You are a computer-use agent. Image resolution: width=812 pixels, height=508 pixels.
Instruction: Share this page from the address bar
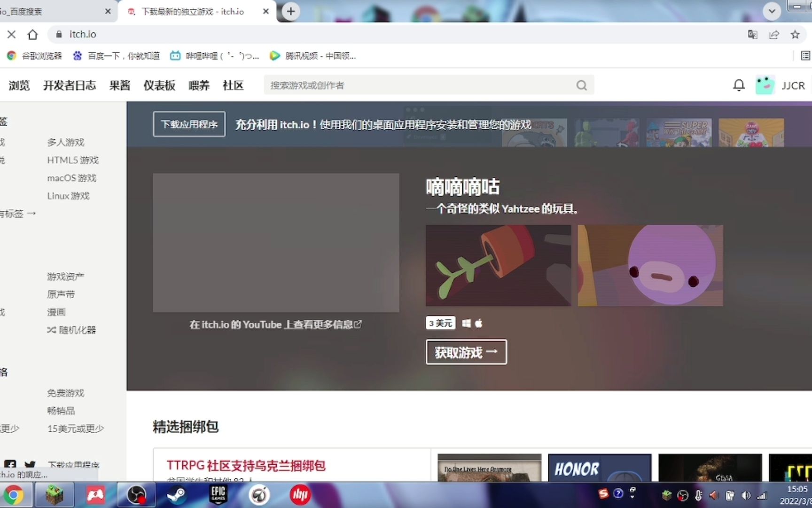click(774, 34)
